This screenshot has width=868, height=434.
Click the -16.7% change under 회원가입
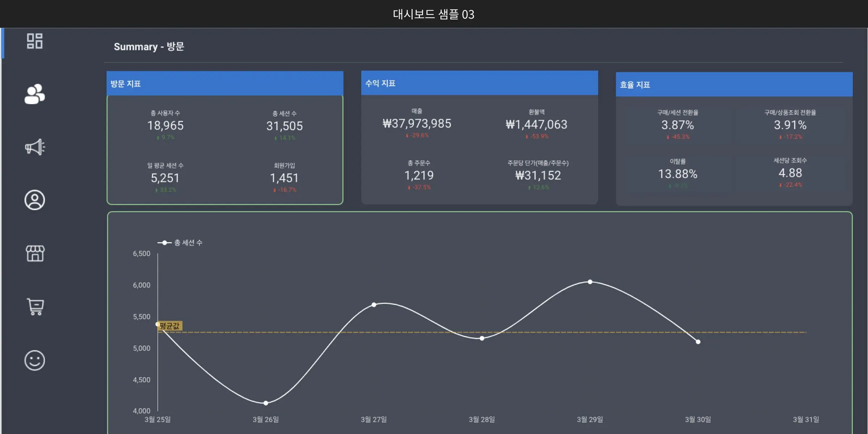[285, 190]
